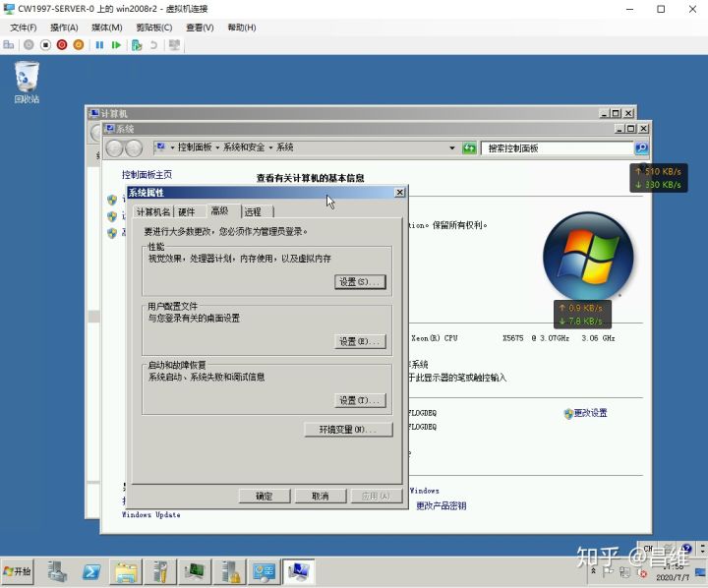708x588 pixels.
Task: Select the 高级 tab
Action: (x=219, y=210)
